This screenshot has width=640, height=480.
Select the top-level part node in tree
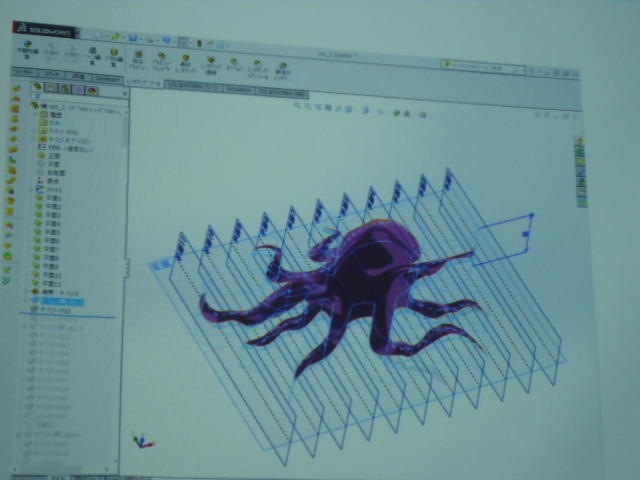[x=79, y=109]
